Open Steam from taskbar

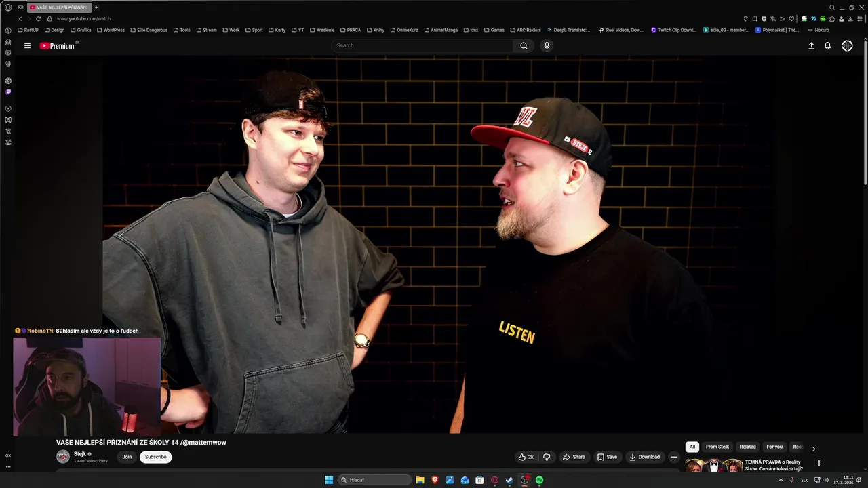(509, 480)
